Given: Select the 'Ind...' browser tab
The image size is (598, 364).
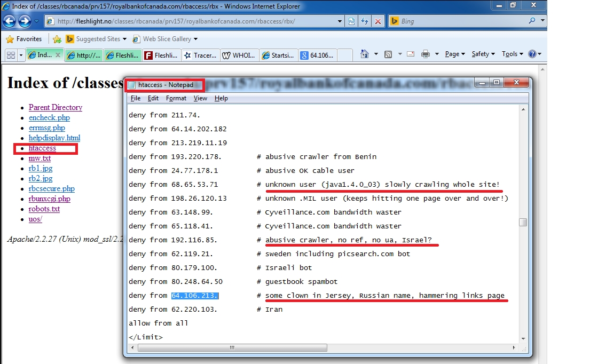Looking at the screenshot, I should 44,55.
